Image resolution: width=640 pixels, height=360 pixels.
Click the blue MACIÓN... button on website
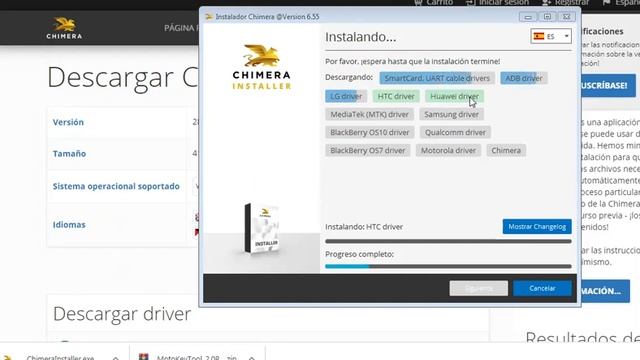click(x=605, y=291)
